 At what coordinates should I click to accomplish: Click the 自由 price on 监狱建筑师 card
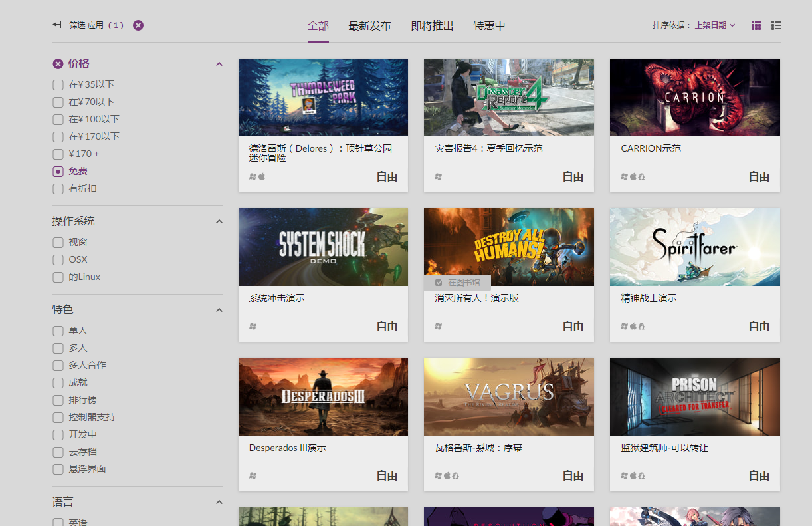(759, 475)
